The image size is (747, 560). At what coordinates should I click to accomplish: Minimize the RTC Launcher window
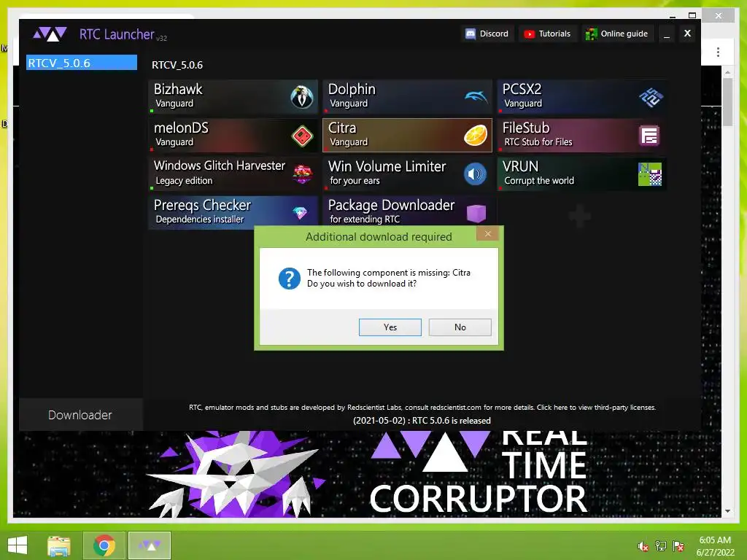(667, 34)
